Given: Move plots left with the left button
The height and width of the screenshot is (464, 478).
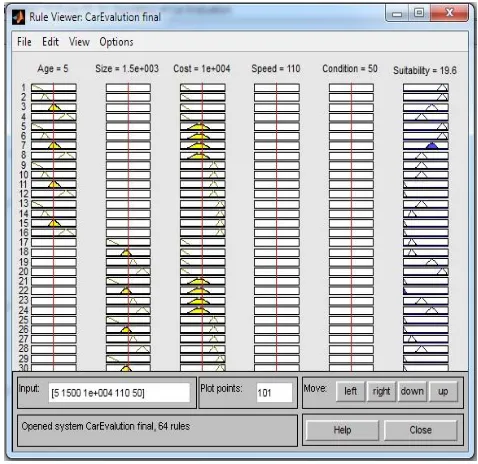Looking at the screenshot, I should coord(350,391).
